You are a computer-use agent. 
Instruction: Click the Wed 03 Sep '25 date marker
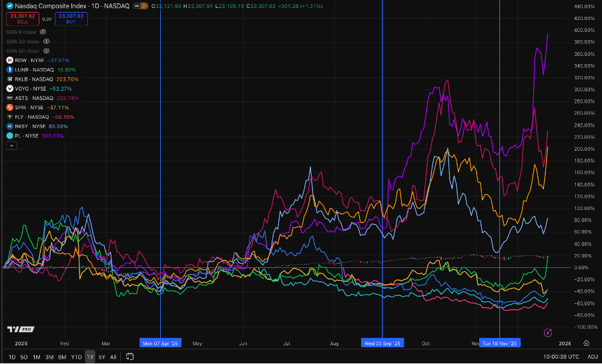pyautogui.click(x=382, y=343)
